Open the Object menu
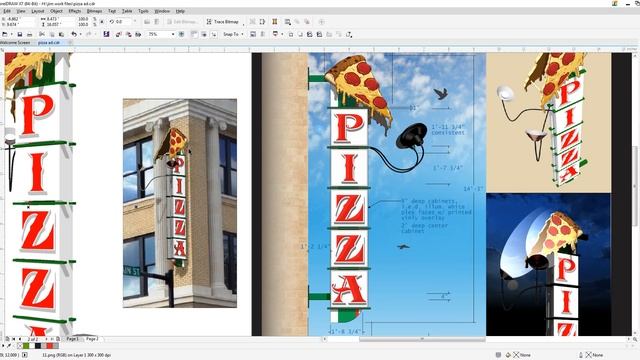This screenshot has height=360, width=640. (x=56, y=11)
